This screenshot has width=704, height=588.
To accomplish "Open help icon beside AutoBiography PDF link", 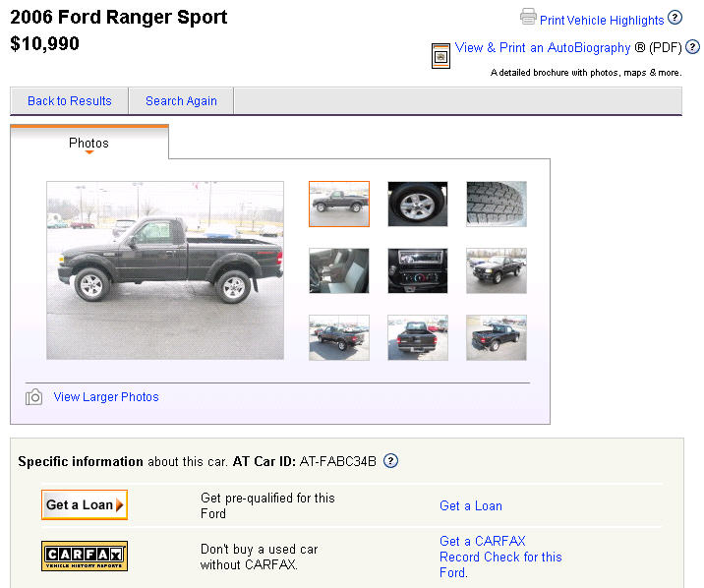I will coord(692,46).
